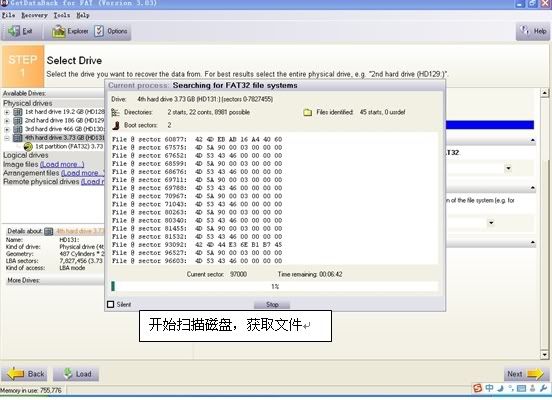The width and height of the screenshot is (552, 400).
Task: Click the Help icon button
Action: (x=525, y=31)
